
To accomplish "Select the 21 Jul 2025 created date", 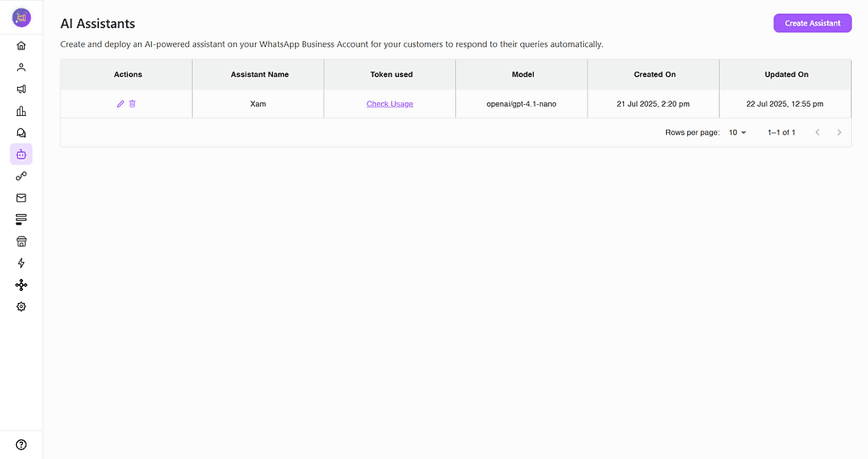I will tap(653, 103).
